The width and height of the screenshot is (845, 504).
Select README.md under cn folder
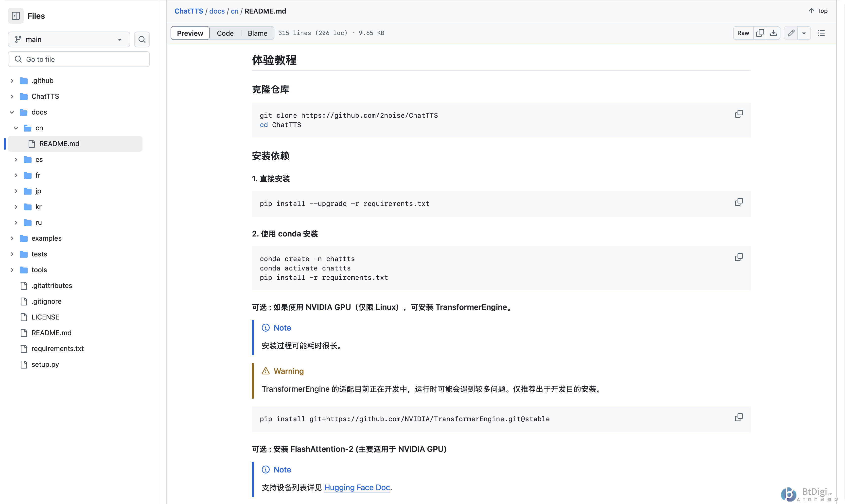[x=75, y=144]
